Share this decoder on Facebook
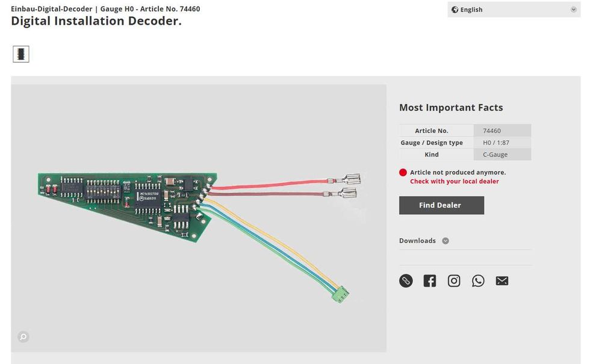This screenshot has width=602, height=364. point(430,281)
